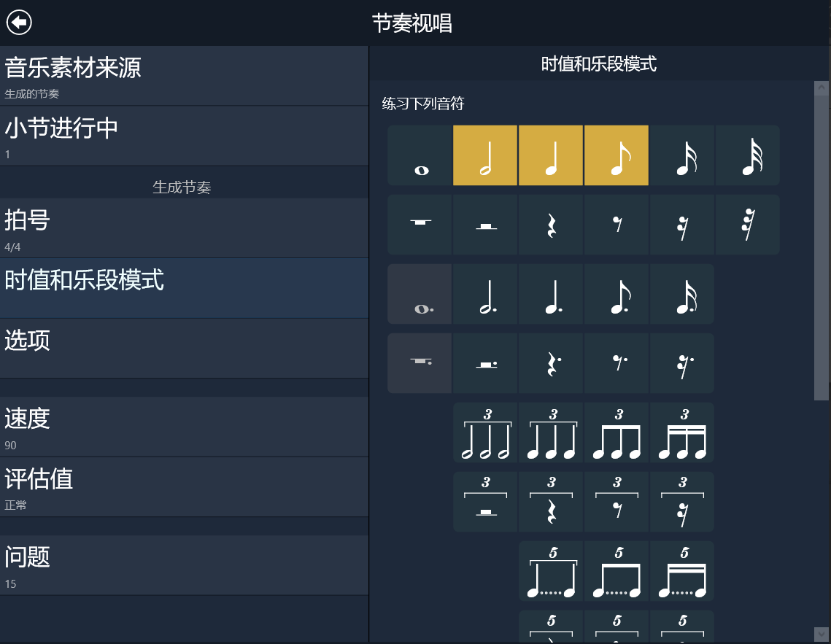Select the quarter note quintuplet
This screenshot has width=831, height=644.
point(551,571)
